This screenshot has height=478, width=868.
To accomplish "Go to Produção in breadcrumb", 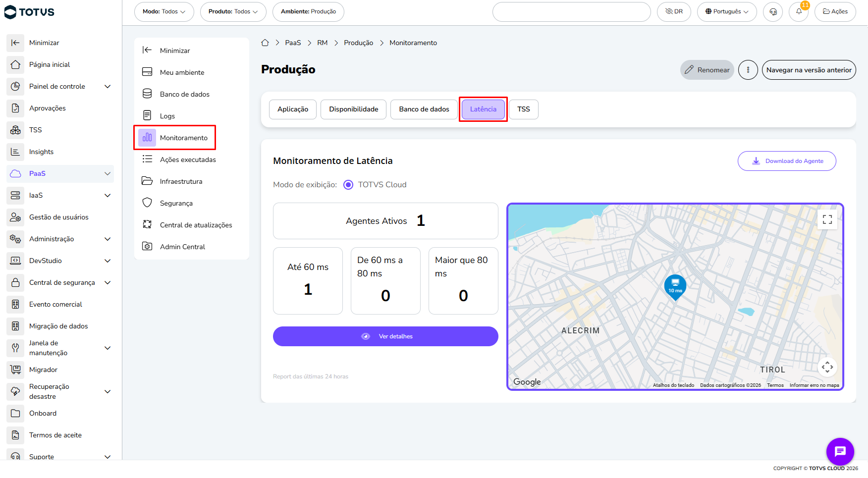I will click(359, 43).
